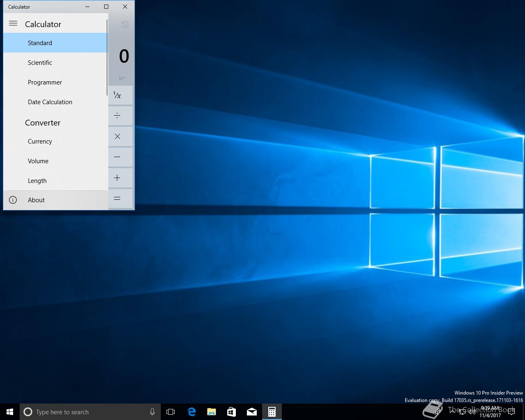Image resolution: width=525 pixels, height=420 pixels.
Task: Open the network tray icon
Action: pos(462,412)
